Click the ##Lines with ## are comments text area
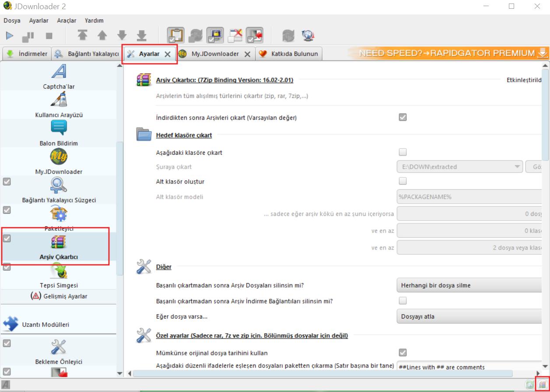The image size is (550, 392). (469, 367)
